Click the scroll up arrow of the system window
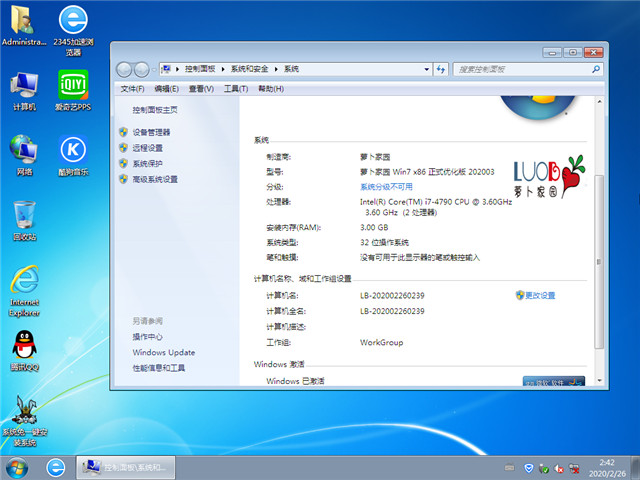The height and width of the screenshot is (480, 640). pyautogui.click(x=599, y=101)
